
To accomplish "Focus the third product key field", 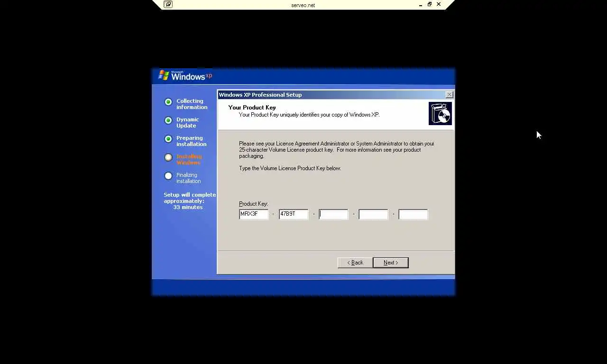I will (x=333, y=214).
